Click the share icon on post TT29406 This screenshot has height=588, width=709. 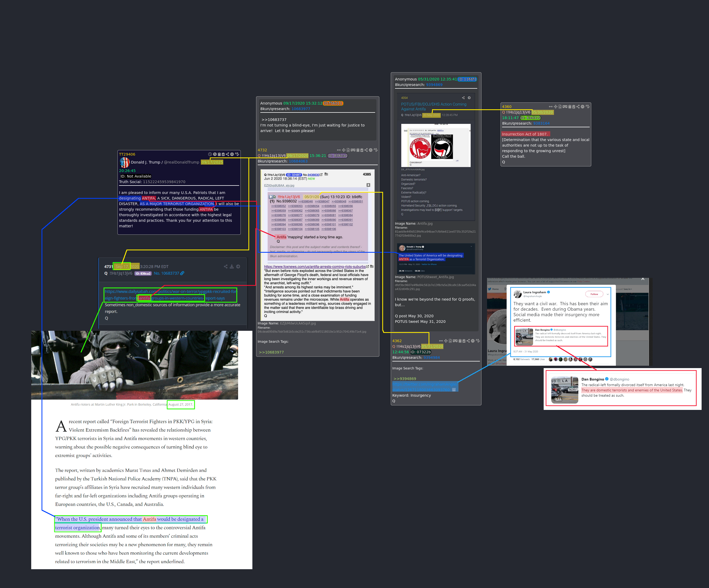coord(227,154)
